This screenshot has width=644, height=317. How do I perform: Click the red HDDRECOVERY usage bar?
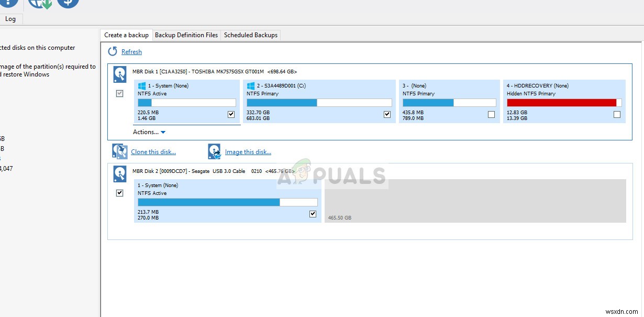(564, 103)
